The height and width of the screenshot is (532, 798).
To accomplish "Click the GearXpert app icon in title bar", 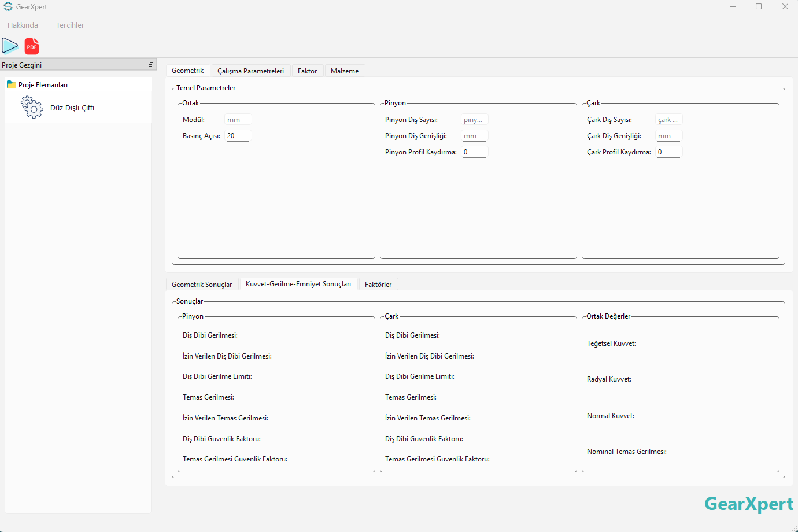I will point(8,7).
